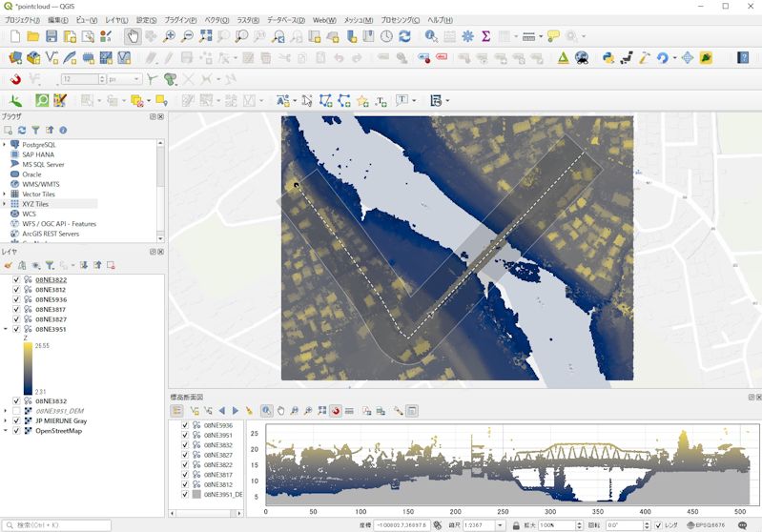This screenshot has width=762, height=532.
Task: Click the messages log icon in status bar
Action: click(742, 525)
